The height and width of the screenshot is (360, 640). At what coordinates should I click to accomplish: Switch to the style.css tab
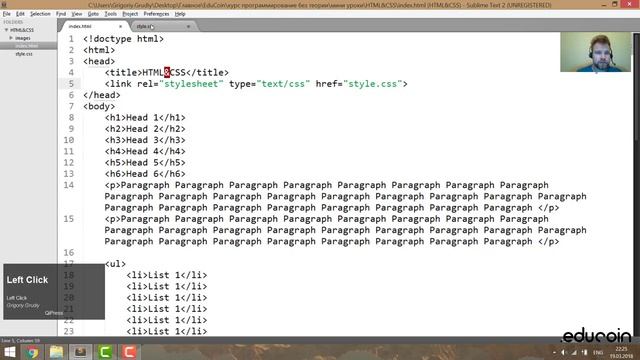coord(162,27)
